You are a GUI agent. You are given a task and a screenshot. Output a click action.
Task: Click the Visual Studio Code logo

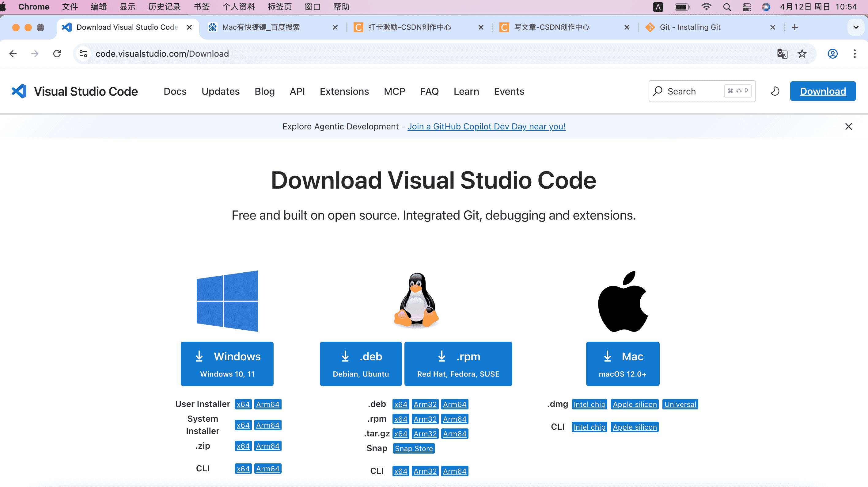[19, 91]
